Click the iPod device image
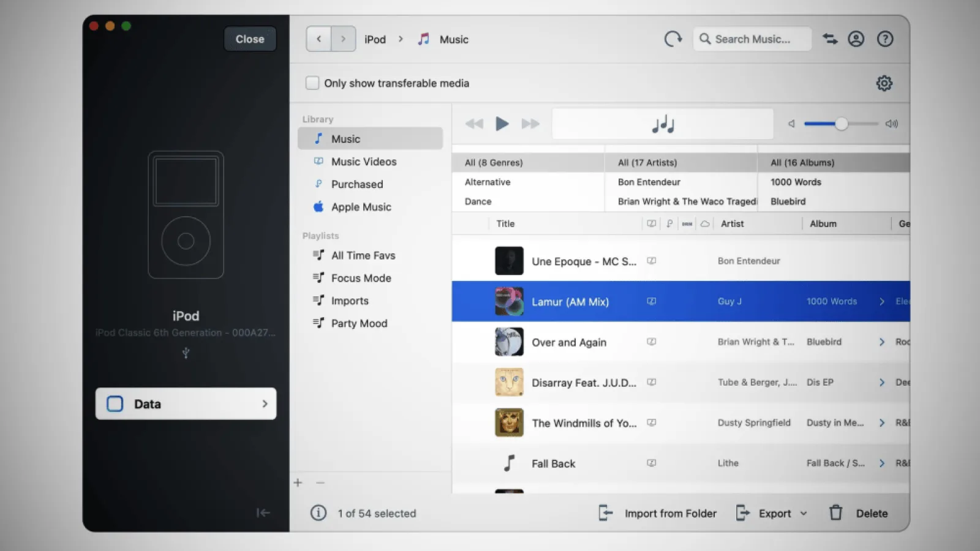Viewport: 980px width, 551px height. (186, 215)
